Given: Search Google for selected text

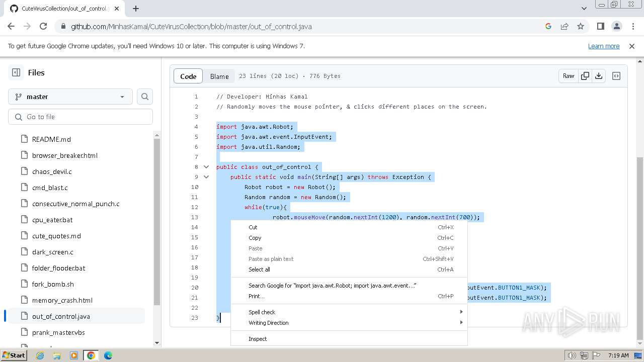Looking at the screenshot, I should [x=349, y=286].
